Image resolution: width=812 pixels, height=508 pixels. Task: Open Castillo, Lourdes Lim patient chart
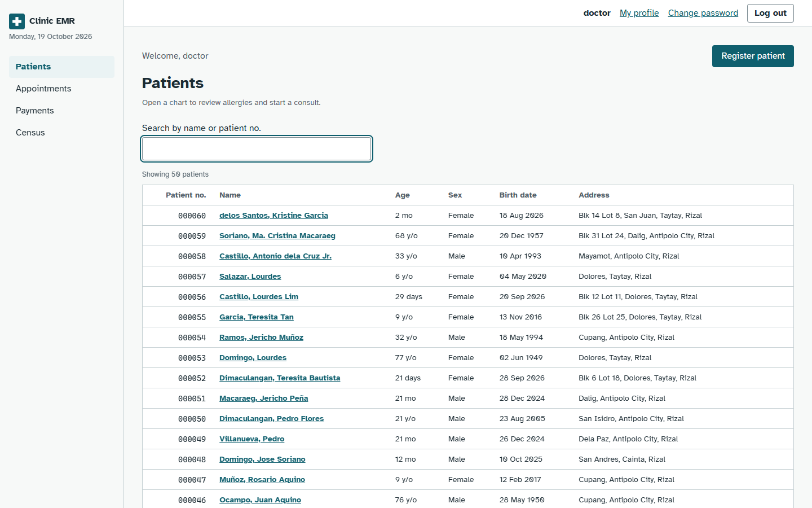(259, 297)
